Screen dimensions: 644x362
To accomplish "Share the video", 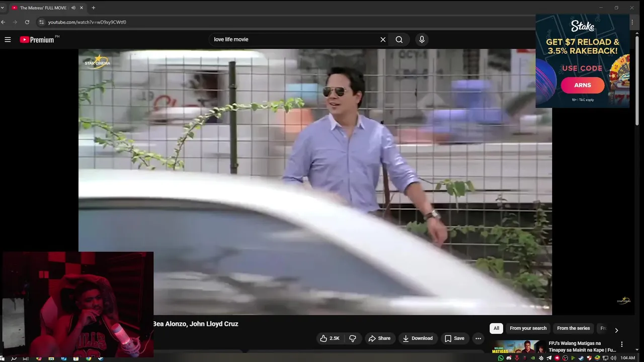I will 379,338.
